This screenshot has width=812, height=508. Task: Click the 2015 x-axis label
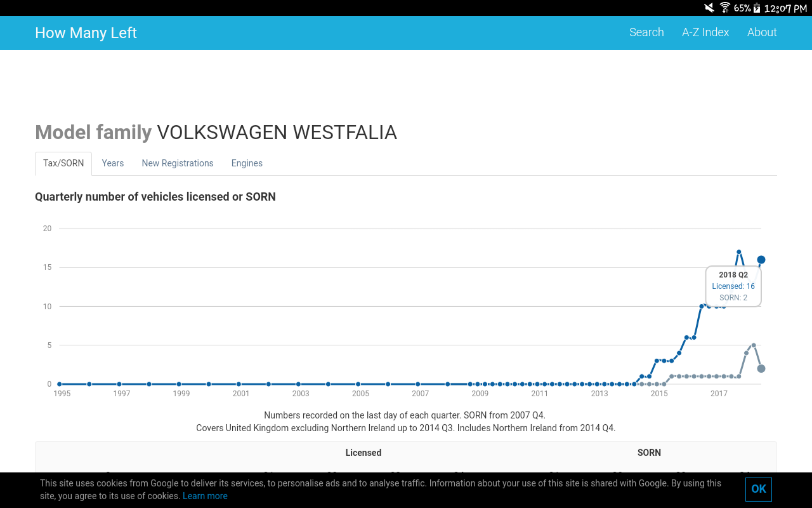659,394
